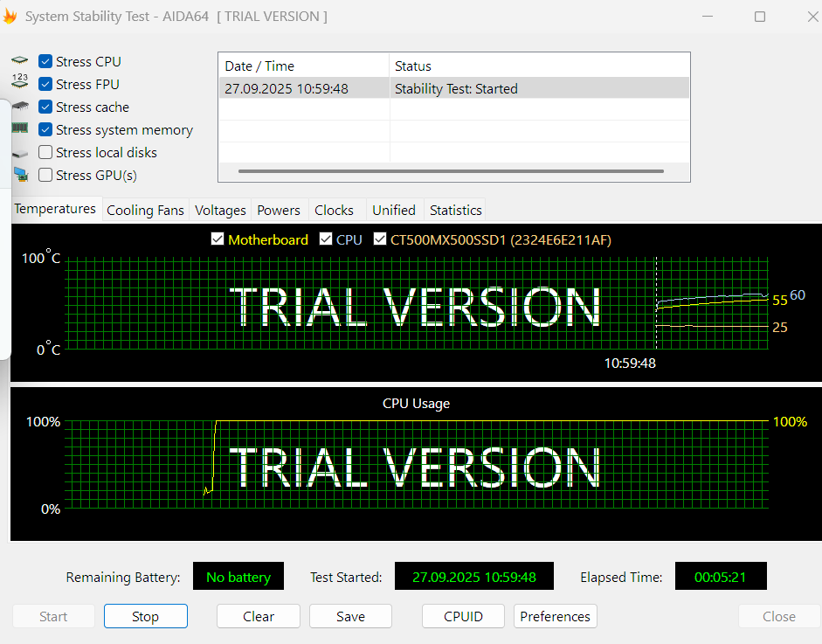The height and width of the screenshot is (644, 822).
Task: Uncheck the Stress CPU checkbox
Action: [45, 61]
